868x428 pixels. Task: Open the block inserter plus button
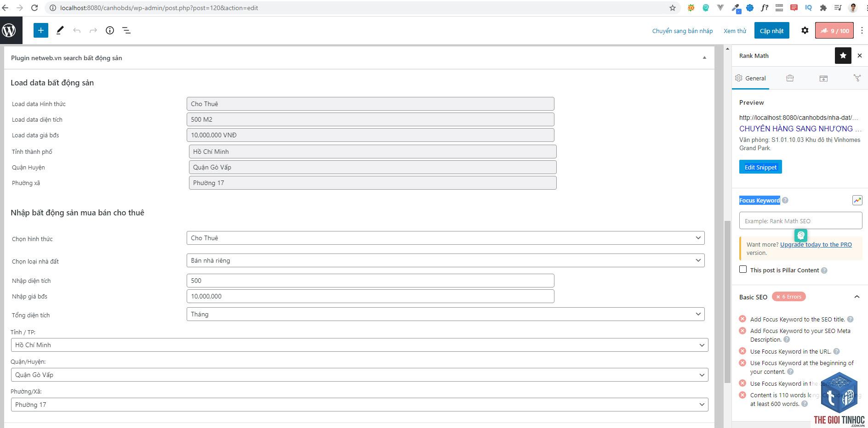[41, 30]
